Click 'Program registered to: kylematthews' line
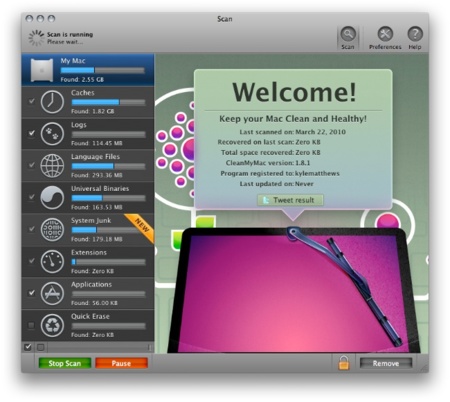 (x=280, y=173)
